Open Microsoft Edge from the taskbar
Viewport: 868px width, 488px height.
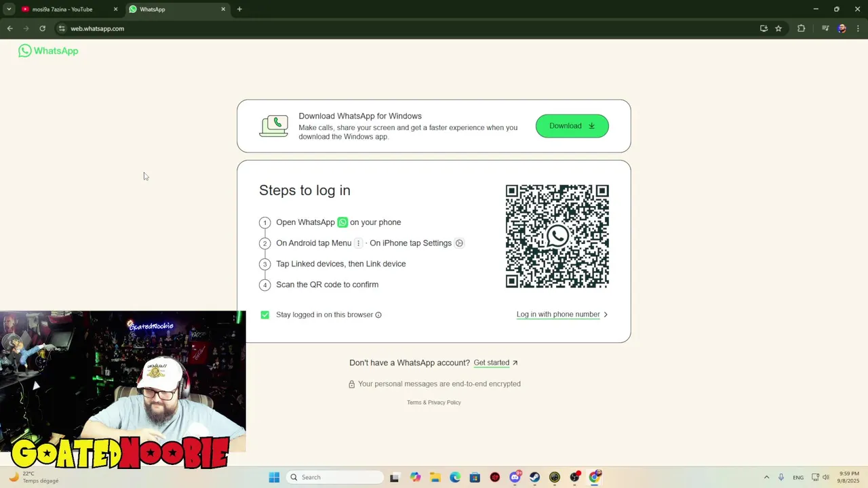(455, 477)
